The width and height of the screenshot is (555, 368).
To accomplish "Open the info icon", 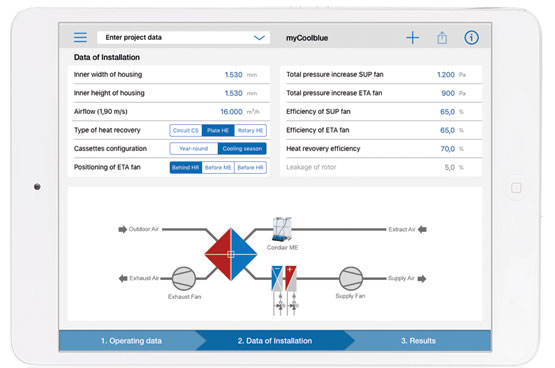I will [x=471, y=37].
